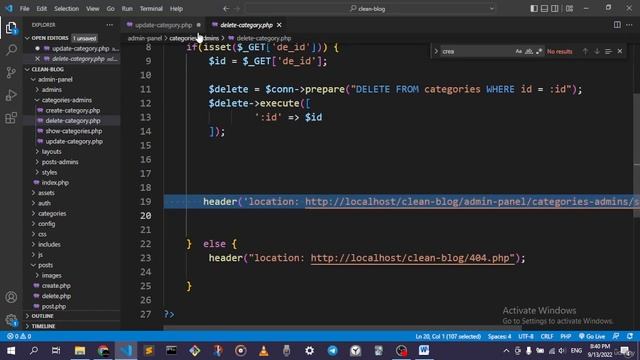Viewport: 640px width, 360px height.
Task: Click the Explorer more actions ellipsis
Action: pos(109,25)
